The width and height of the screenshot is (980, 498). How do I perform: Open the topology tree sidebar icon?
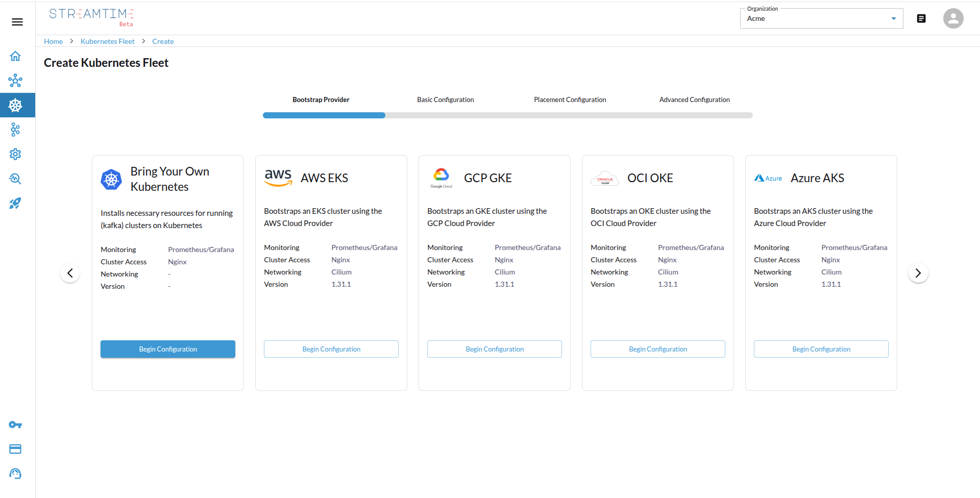[15, 130]
